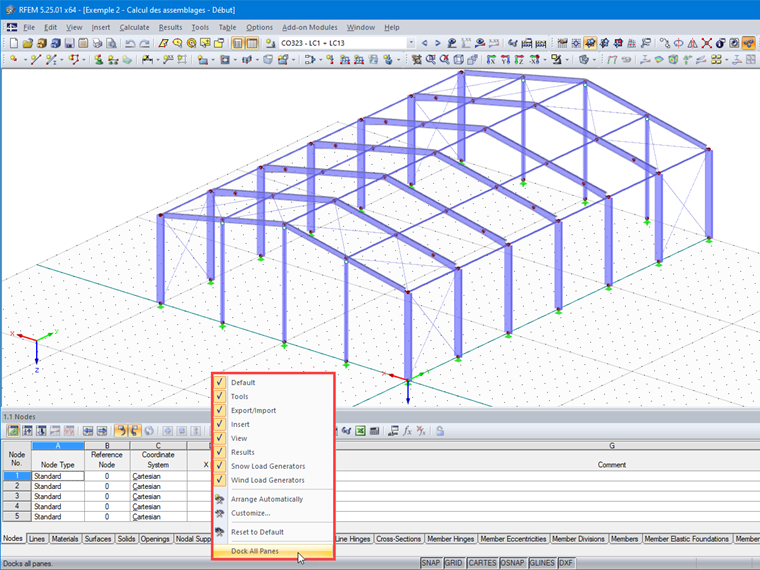Image resolution: width=760 pixels, height=570 pixels.
Task: Click the zoom window magnifier icon
Action: pyautogui.click(x=431, y=60)
